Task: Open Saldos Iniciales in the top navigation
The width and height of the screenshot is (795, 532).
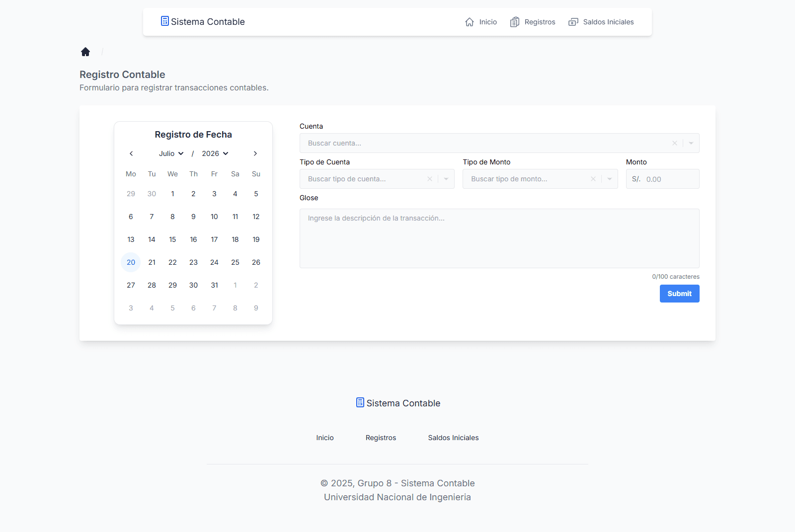Action: pos(601,22)
